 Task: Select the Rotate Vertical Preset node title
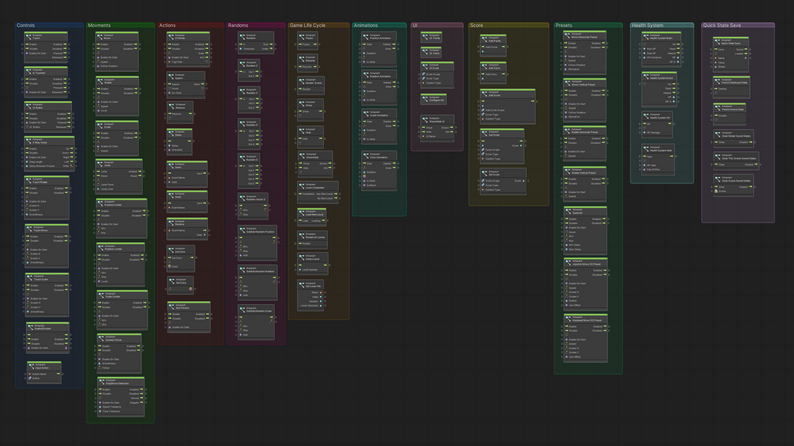583,173
